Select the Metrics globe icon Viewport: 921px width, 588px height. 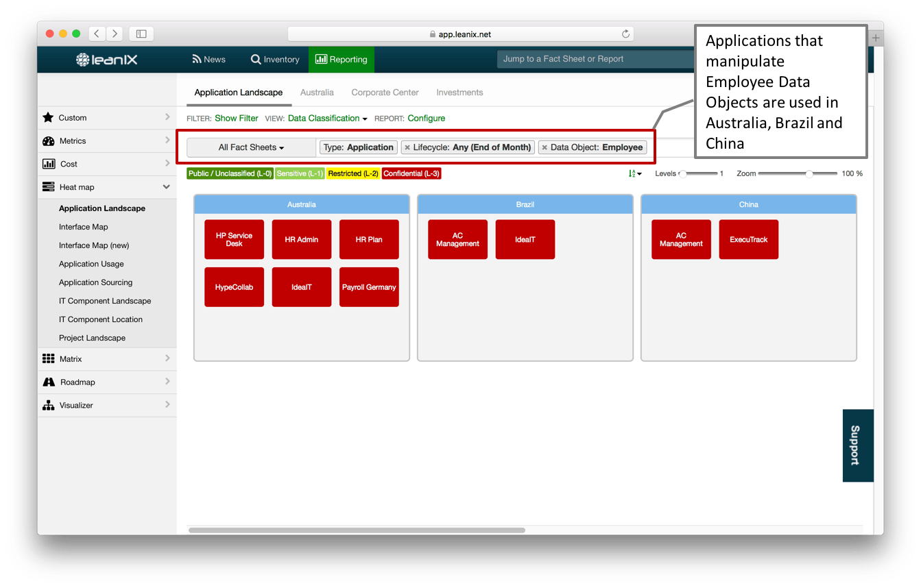pyautogui.click(x=48, y=140)
